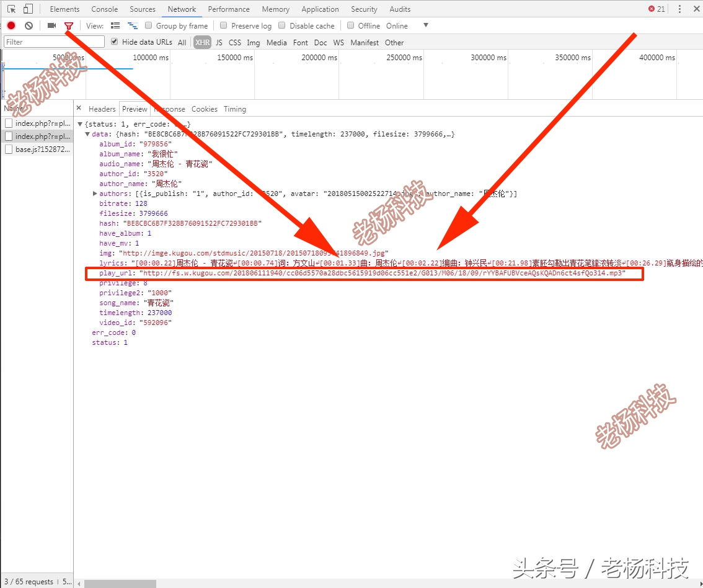703x588 pixels.
Task: Filter requests by Media type
Action: pyautogui.click(x=276, y=42)
